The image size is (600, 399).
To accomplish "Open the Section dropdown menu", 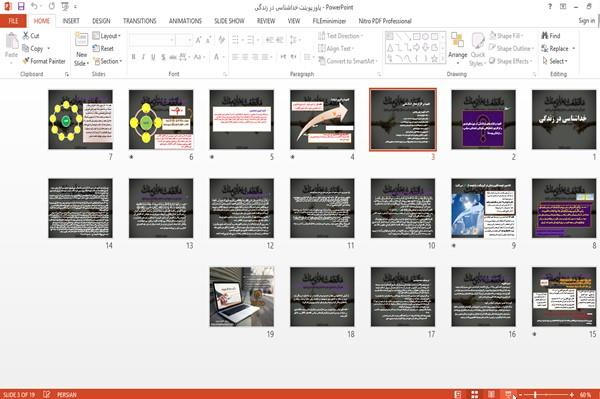I will 108,61.
